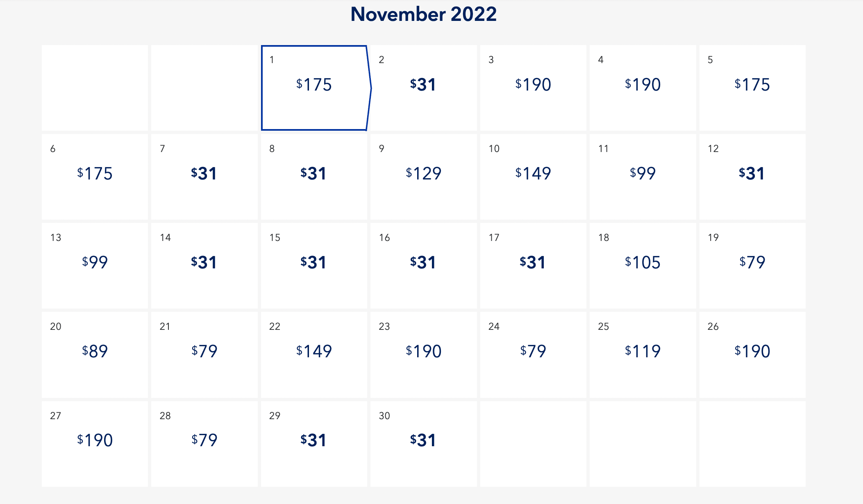The width and height of the screenshot is (863, 504).
Task: Select November 18 priced $105
Action: [643, 266]
